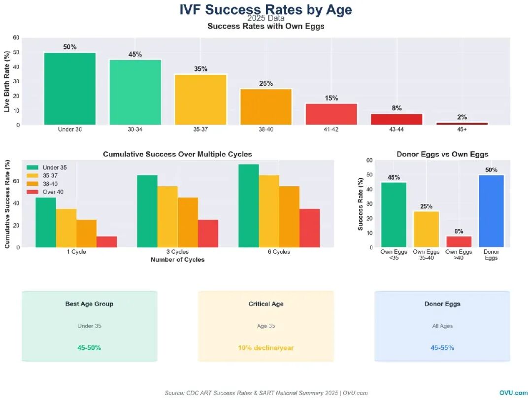The image size is (532, 400).
Task: Click the red Over 40 bar for 3 Cycles
Action: [208, 233]
